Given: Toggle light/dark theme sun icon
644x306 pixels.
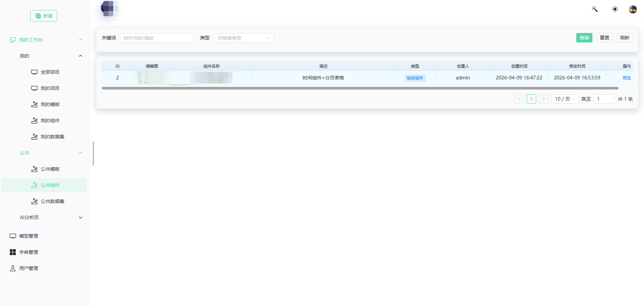Looking at the screenshot, I should tap(615, 9).
